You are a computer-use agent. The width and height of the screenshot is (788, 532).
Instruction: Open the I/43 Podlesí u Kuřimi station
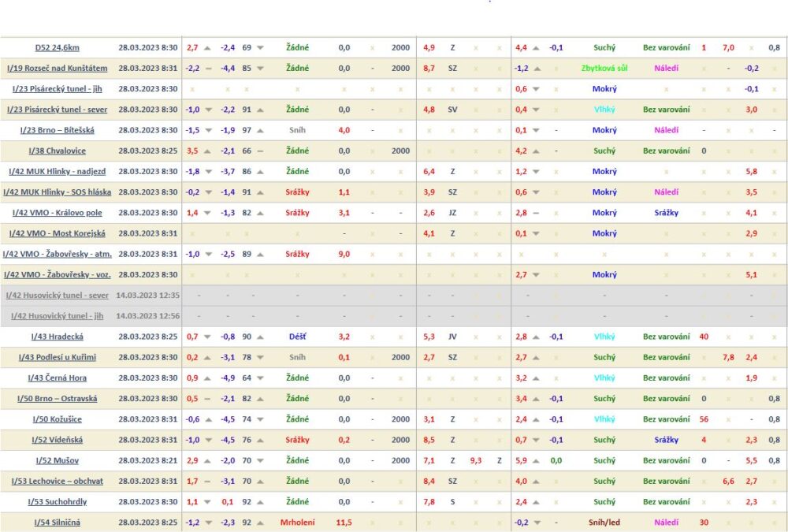(x=57, y=357)
